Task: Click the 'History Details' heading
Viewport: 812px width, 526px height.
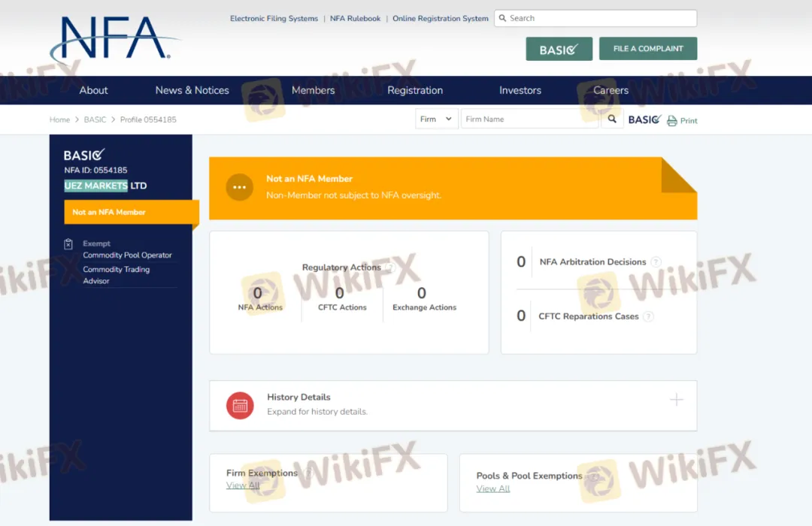Action: pyautogui.click(x=298, y=397)
